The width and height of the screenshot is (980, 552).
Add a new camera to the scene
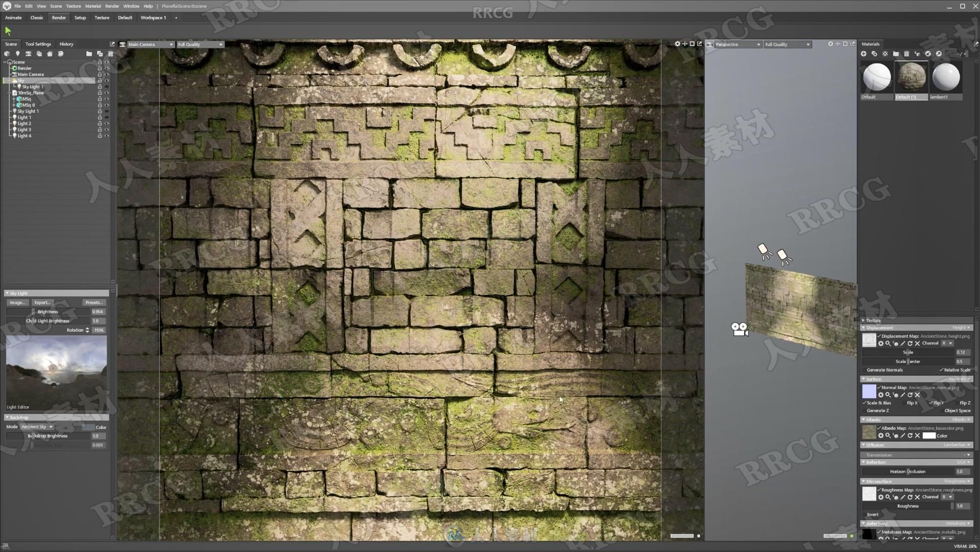[x=28, y=54]
